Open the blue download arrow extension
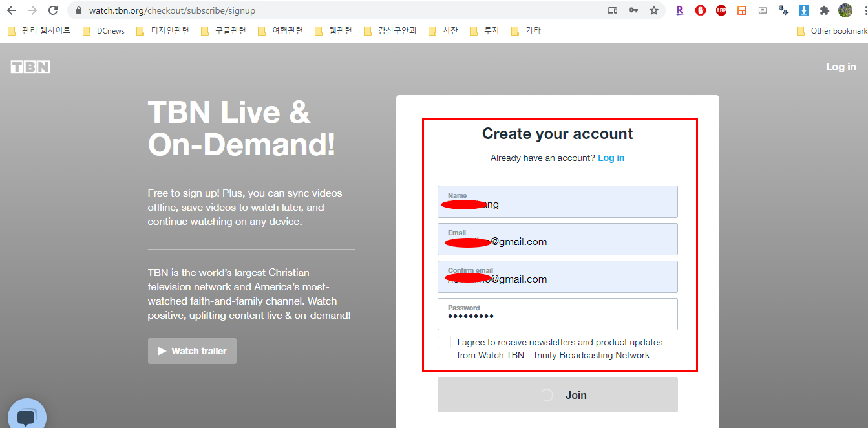The height and width of the screenshot is (428, 868). (x=804, y=10)
